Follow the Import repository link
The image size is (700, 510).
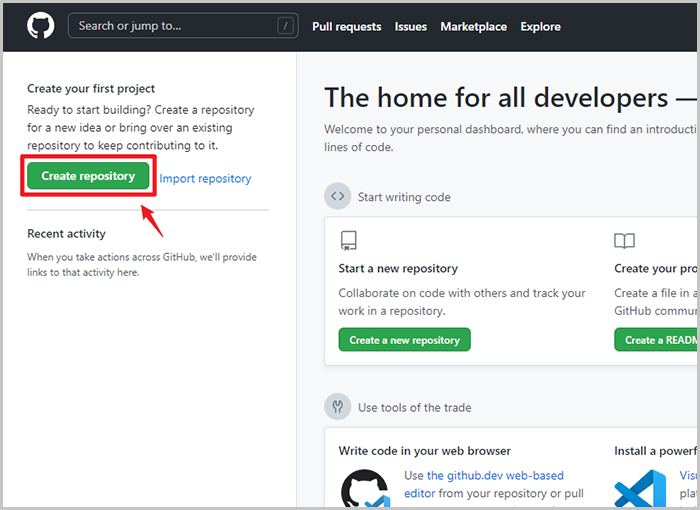tap(205, 179)
